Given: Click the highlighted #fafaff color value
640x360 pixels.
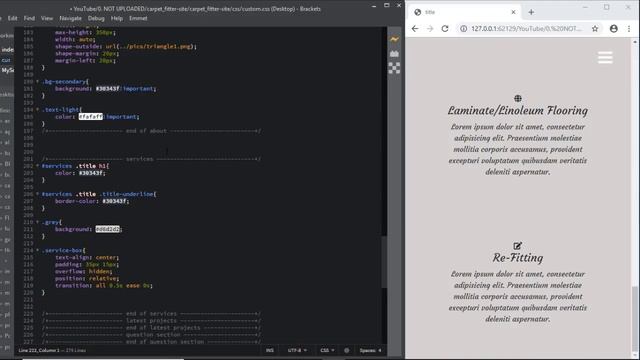Looking at the screenshot, I should (91, 117).
